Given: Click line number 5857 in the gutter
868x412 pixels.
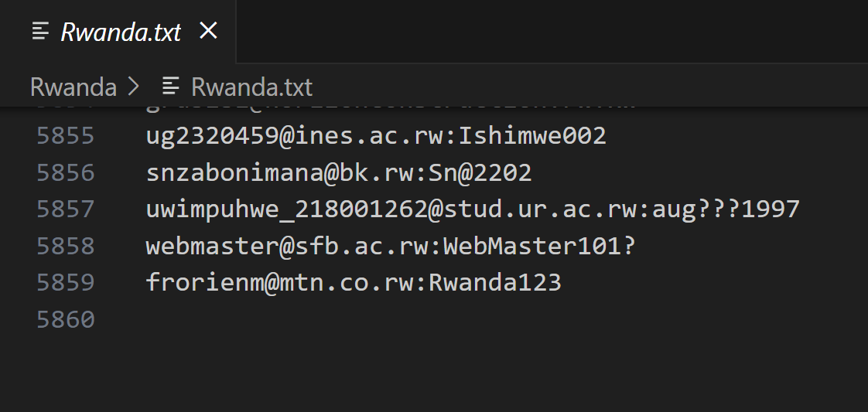Looking at the screenshot, I should tap(66, 209).
